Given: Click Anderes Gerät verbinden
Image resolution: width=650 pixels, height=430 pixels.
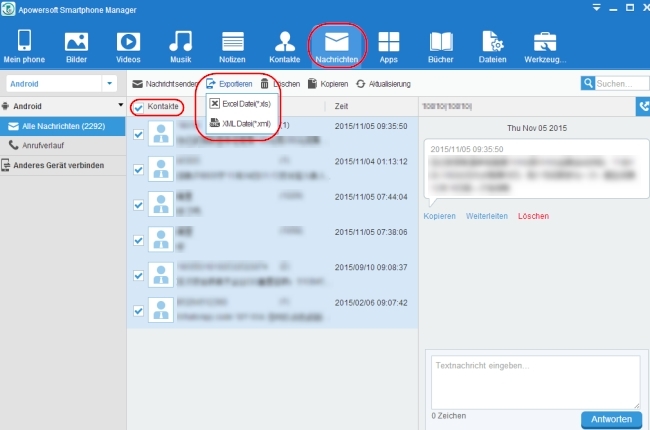Looking at the screenshot, I should pos(63,165).
